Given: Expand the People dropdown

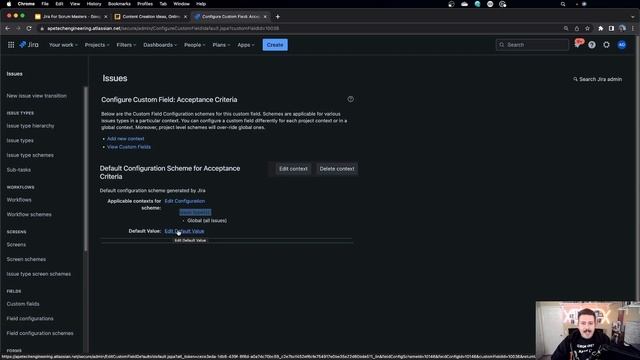Looking at the screenshot, I should (x=194, y=45).
